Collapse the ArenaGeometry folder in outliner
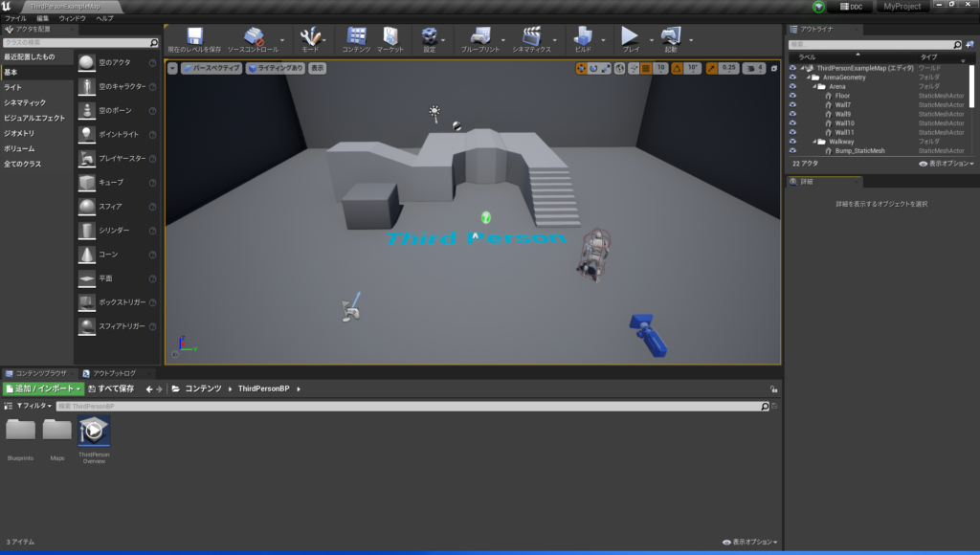The image size is (980, 555). point(809,78)
